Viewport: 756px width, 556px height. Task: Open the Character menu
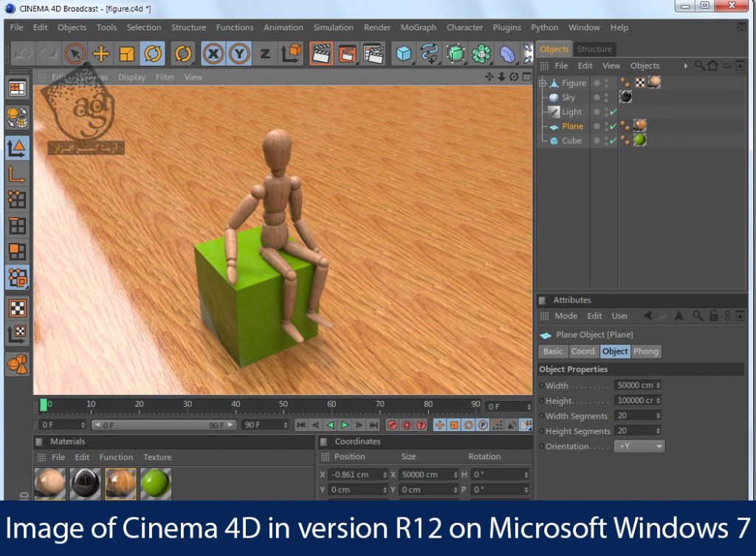tap(464, 27)
